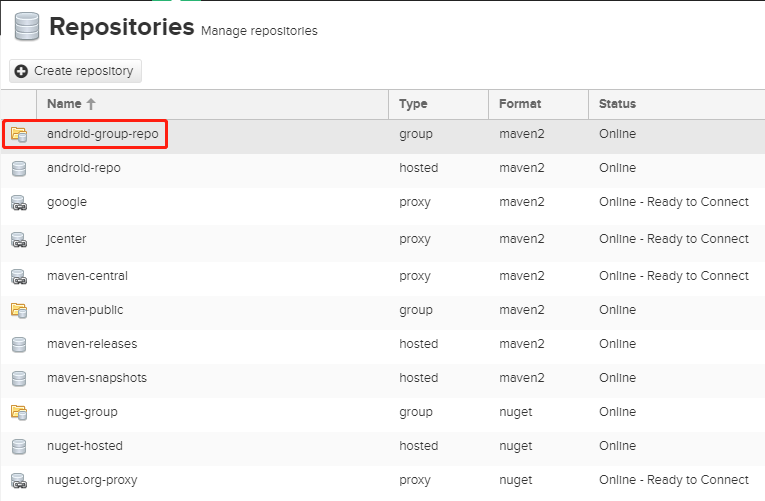Click the Repositories header database icon

[x=27, y=27]
